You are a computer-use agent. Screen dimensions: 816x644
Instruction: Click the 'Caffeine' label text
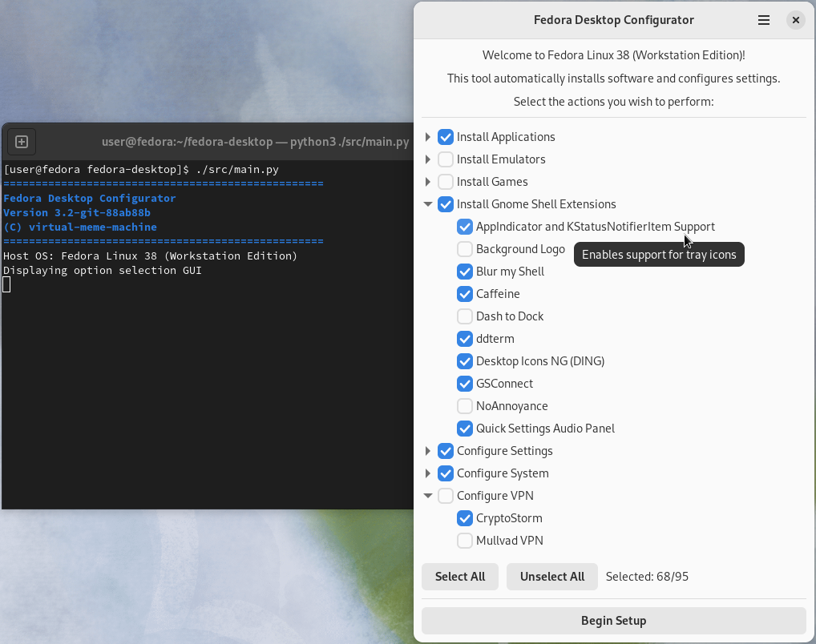498,293
